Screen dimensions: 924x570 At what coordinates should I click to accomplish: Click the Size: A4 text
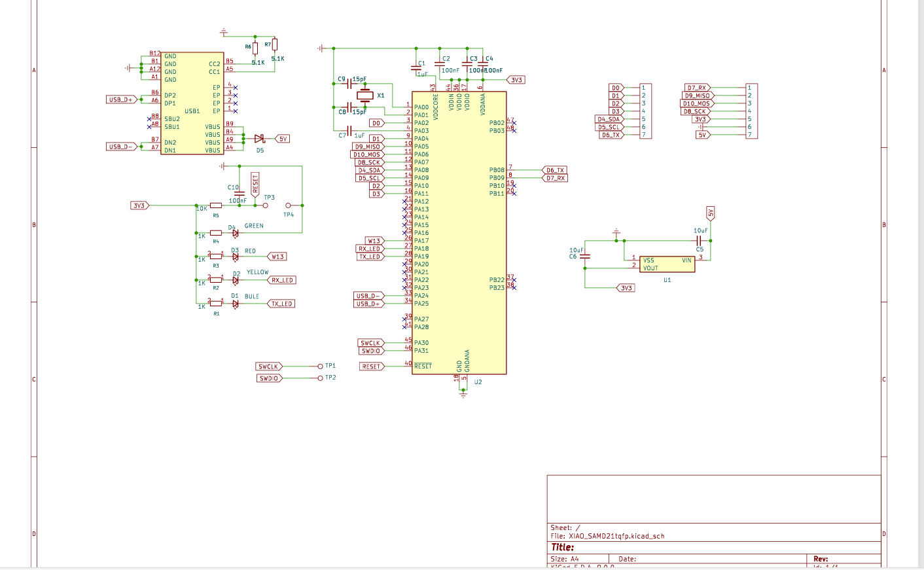(x=565, y=559)
